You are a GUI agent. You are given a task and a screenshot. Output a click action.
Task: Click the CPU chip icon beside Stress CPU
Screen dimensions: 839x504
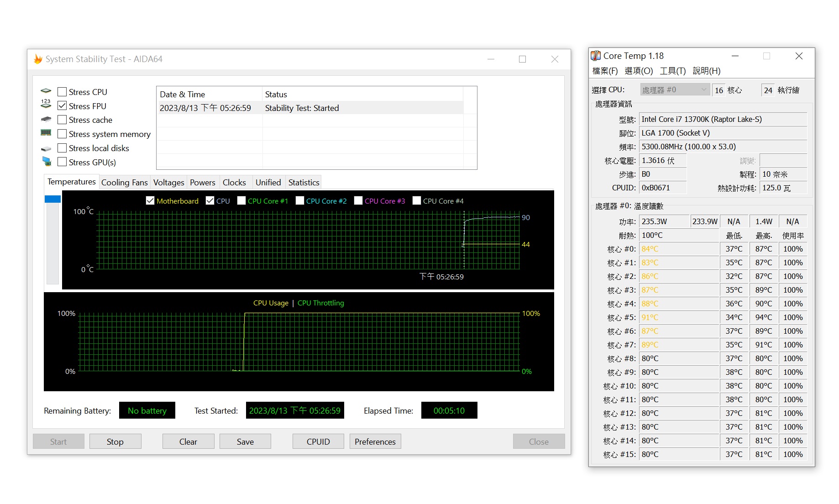pos(46,91)
